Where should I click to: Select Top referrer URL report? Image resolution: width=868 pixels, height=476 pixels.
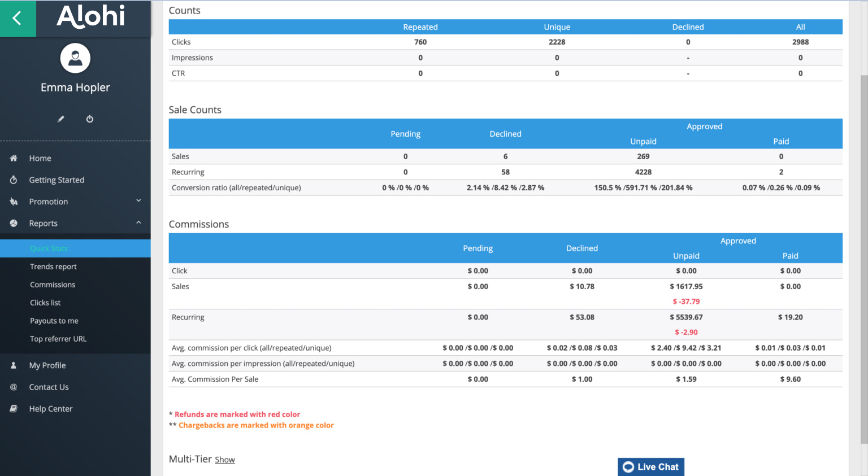[58, 339]
